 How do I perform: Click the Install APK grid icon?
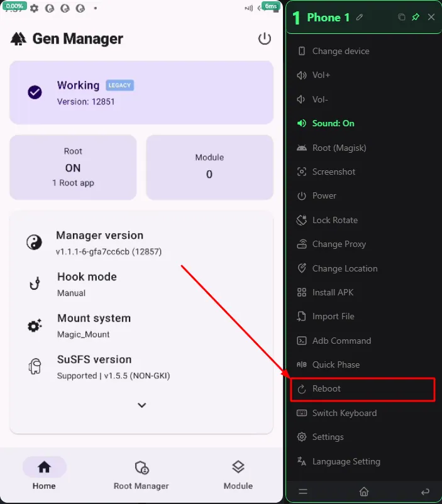tap(301, 292)
